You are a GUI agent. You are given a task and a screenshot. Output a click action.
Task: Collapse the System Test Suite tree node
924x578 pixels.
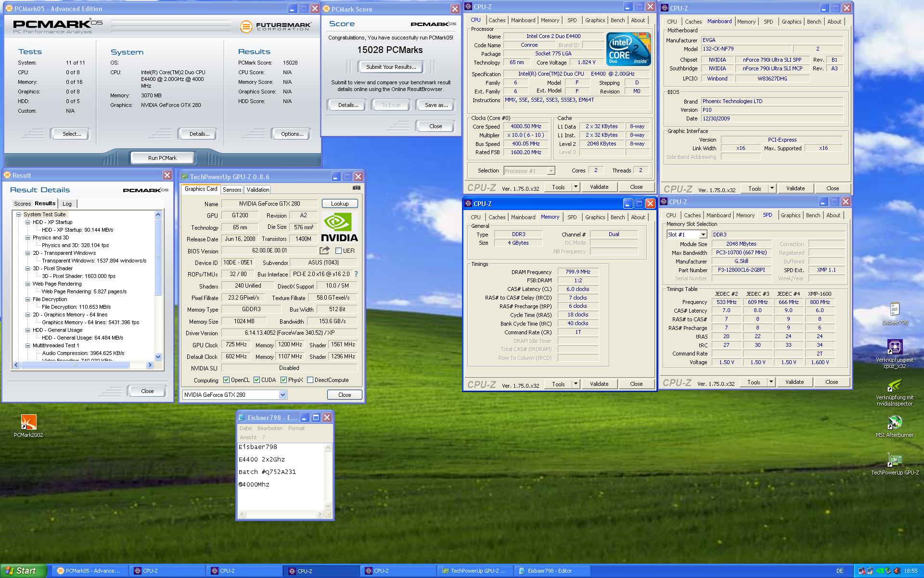tap(19, 215)
